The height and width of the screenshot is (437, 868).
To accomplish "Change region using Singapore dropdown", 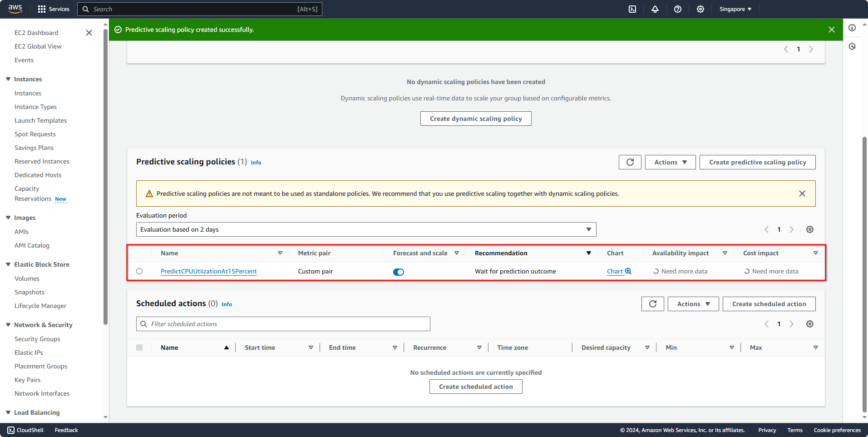I will pyautogui.click(x=735, y=9).
